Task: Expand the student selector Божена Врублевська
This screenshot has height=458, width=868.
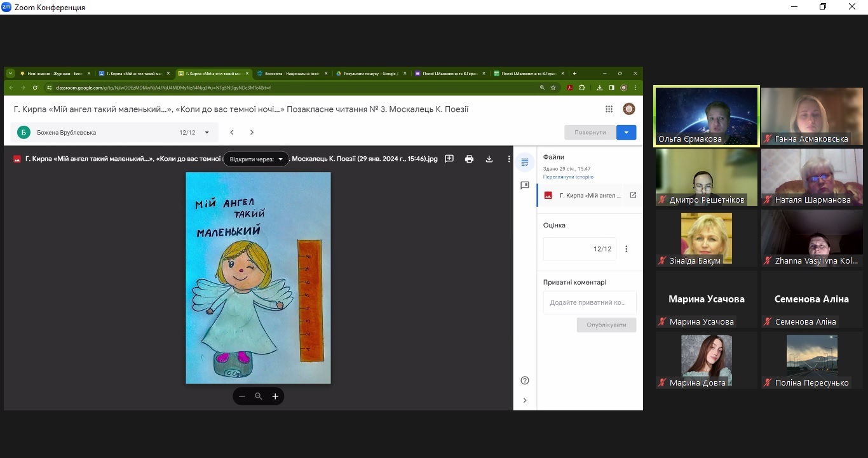Action: pos(207,133)
